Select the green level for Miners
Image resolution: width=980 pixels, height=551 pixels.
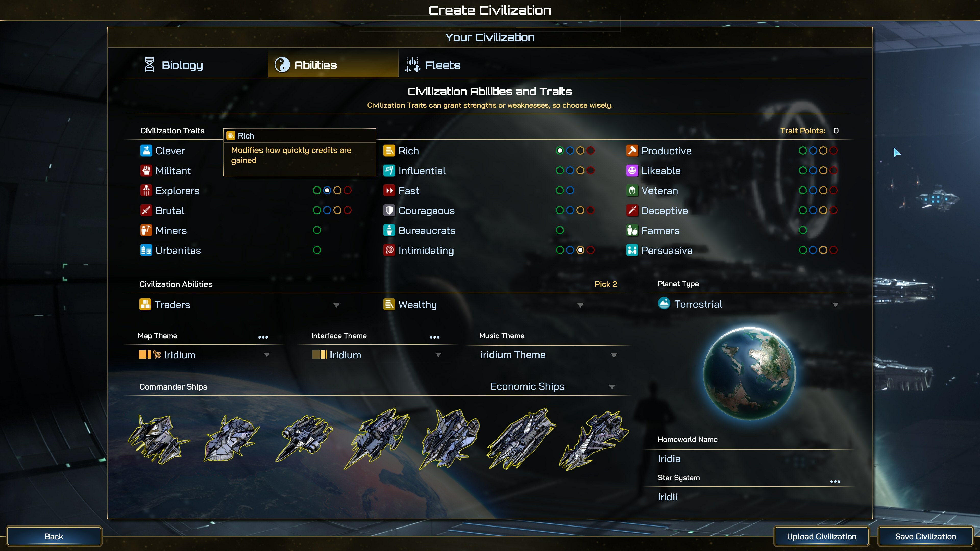pos(317,230)
